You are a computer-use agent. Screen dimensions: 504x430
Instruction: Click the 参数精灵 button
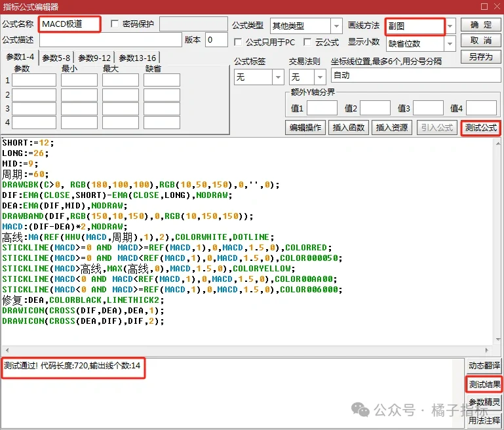[484, 402]
